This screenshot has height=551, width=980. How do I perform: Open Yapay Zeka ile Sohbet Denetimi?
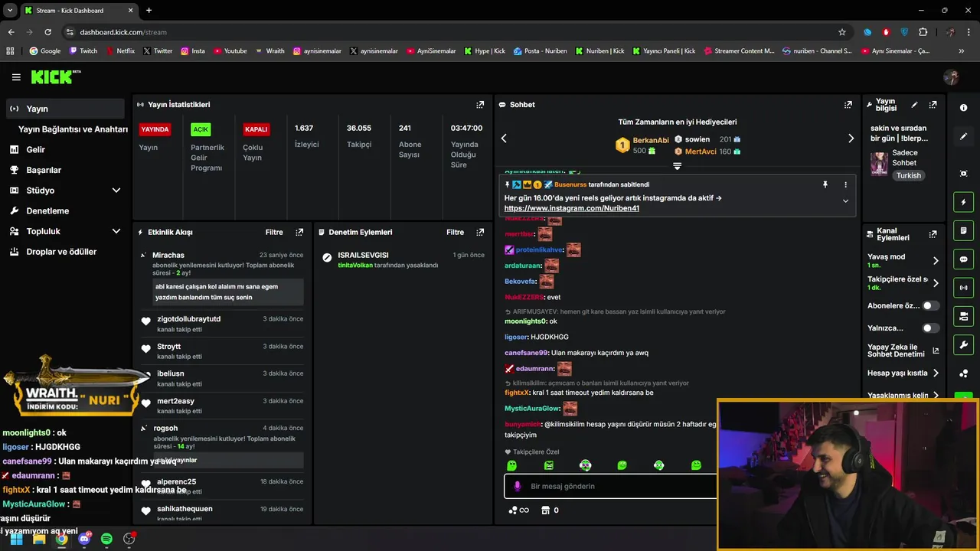[903, 350]
